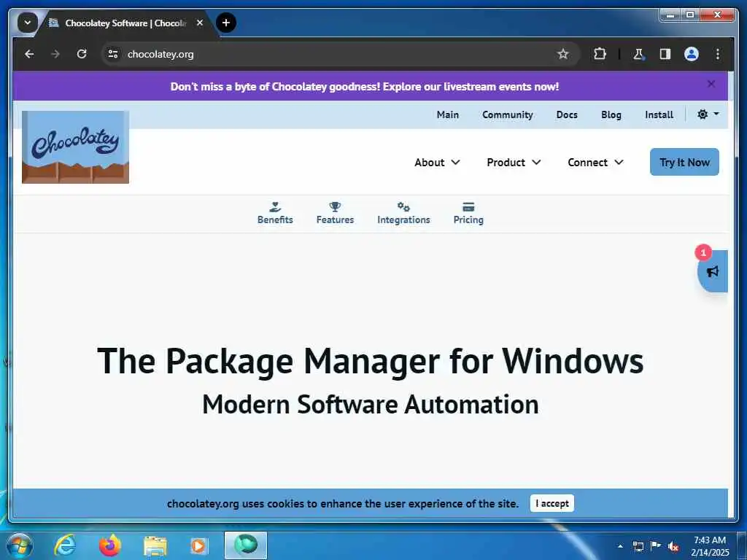Show hidden tray icons arrow
This screenshot has width=747, height=560.
point(620,546)
